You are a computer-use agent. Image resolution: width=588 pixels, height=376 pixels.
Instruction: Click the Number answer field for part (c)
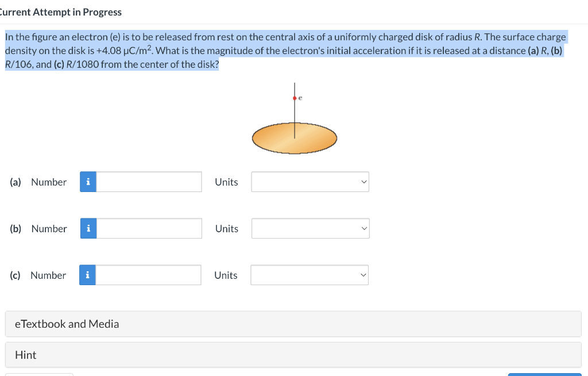click(148, 275)
